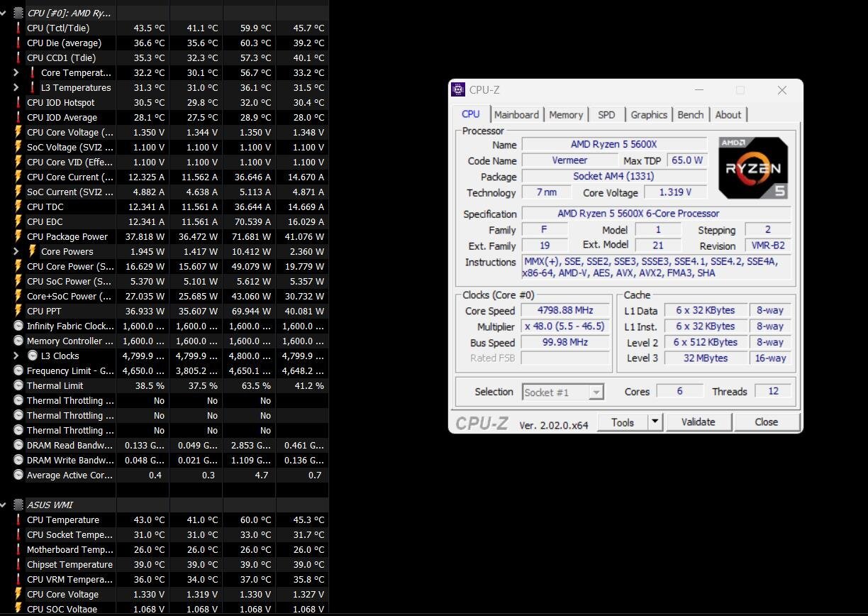Open the Graphics tab in CPU-Z

(x=649, y=115)
